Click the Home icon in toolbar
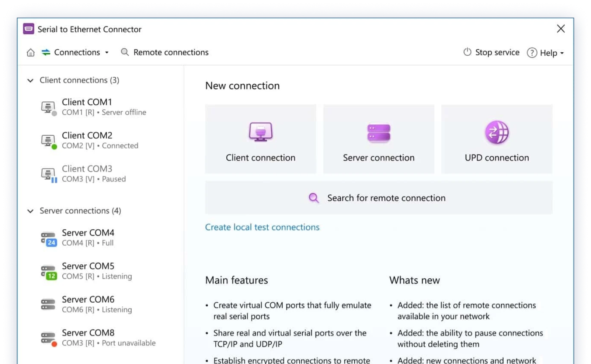The width and height of the screenshot is (591, 364). tap(31, 53)
